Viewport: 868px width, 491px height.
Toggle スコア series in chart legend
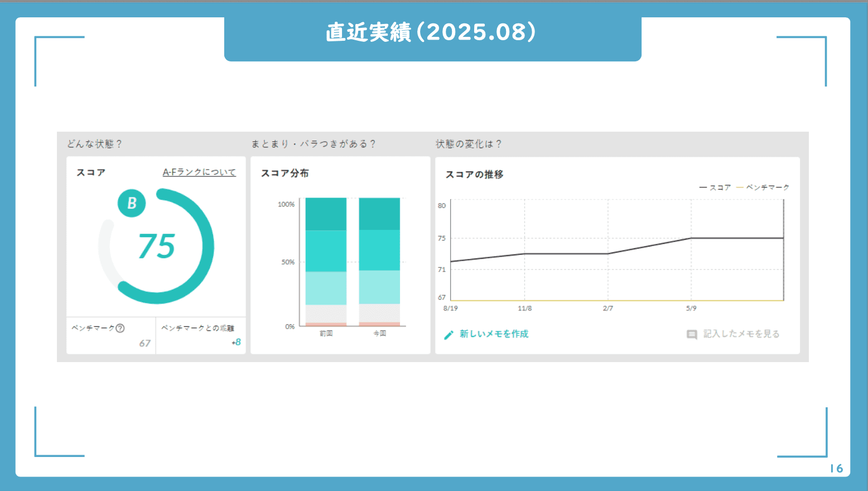click(x=715, y=187)
